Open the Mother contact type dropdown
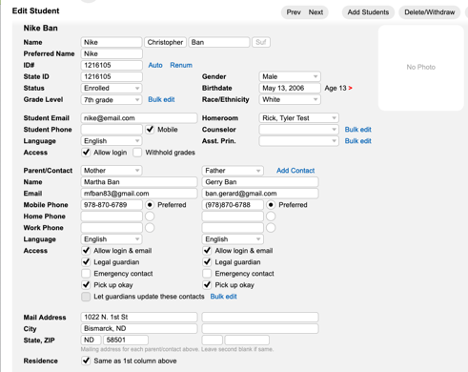Viewport: 468px width, 372px height. pos(111,170)
